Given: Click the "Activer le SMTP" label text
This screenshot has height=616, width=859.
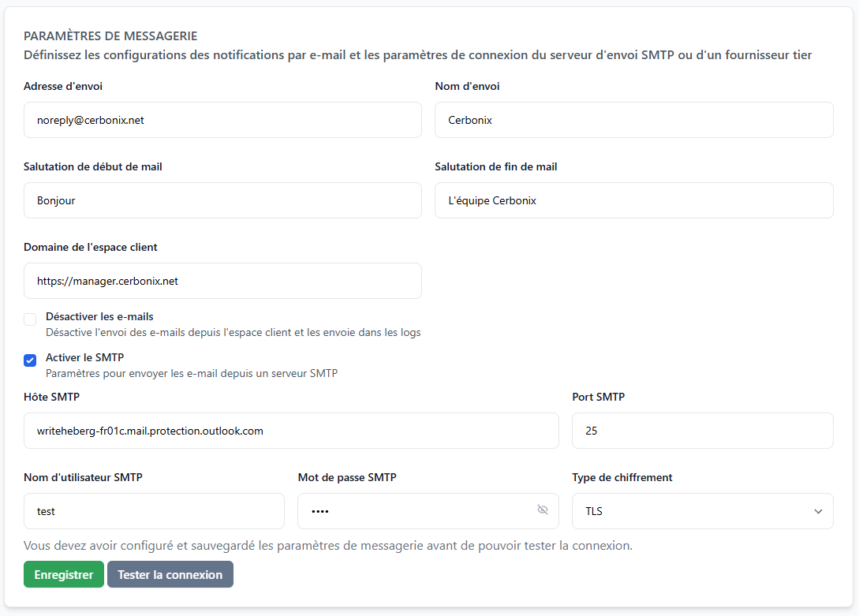Looking at the screenshot, I should (84, 357).
